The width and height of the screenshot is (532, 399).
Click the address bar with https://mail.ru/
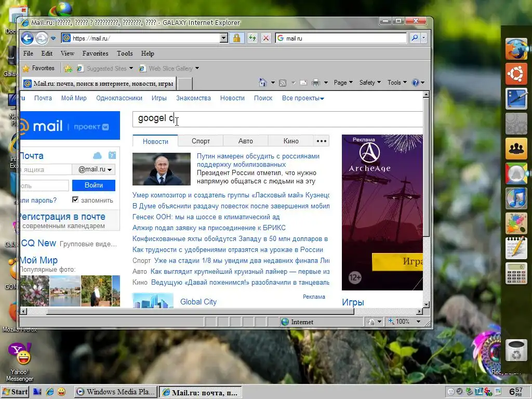pyautogui.click(x=141, y=38)
